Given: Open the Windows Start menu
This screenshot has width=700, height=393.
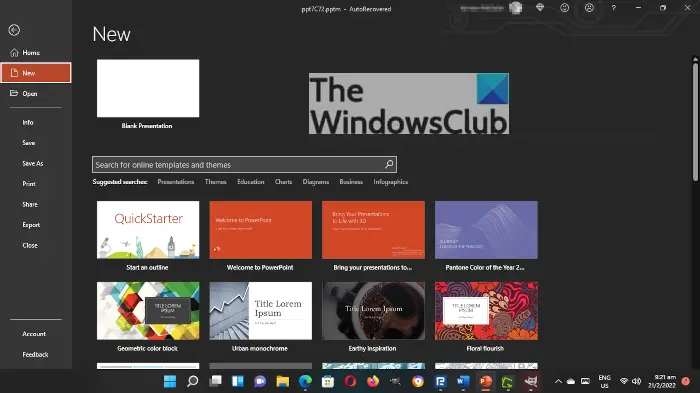Looking at the screenshot, I should (170, 381).
